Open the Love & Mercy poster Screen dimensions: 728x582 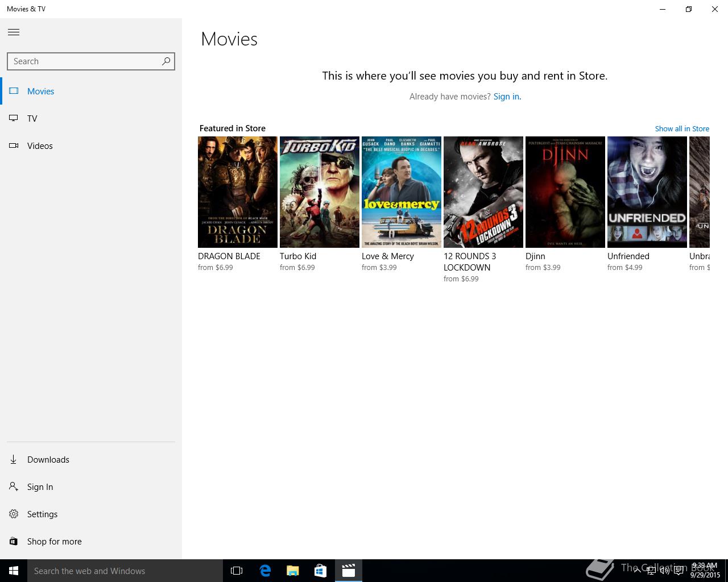[402, 192]
